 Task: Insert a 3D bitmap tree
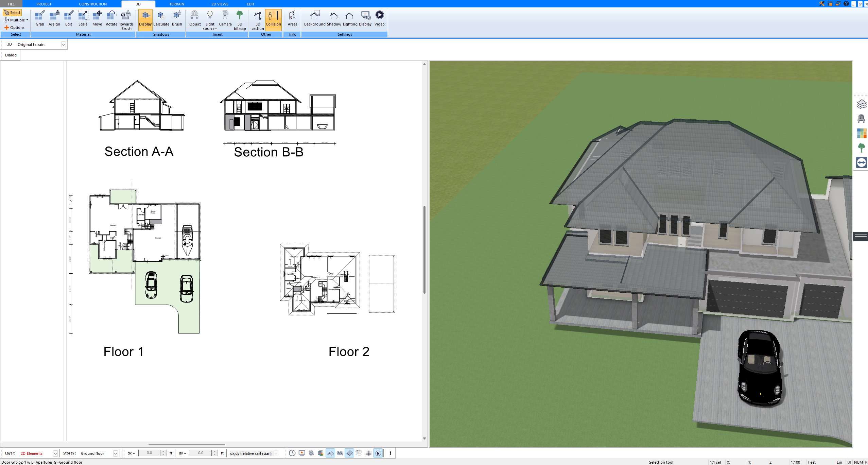tap(240, 20)
